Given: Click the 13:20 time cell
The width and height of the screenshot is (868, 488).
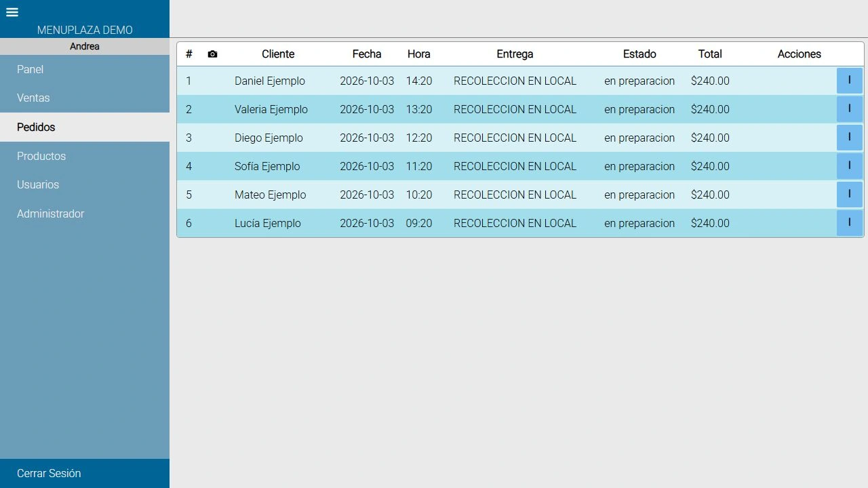Looking at the screenshot, I should pos(419,109).
